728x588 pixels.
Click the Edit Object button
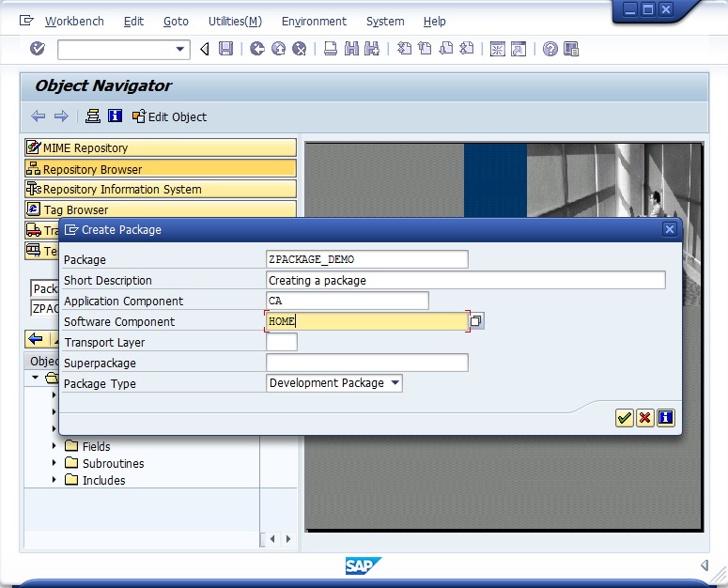(x=169, y=116)
